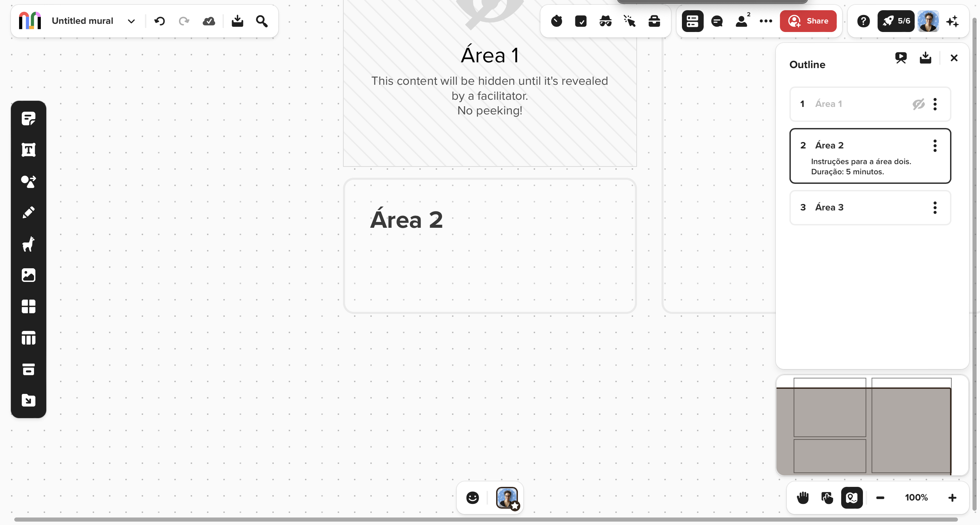This screenshot has width=980, height=525.
Task: Click the red Share button
Action: click(808, 21)
